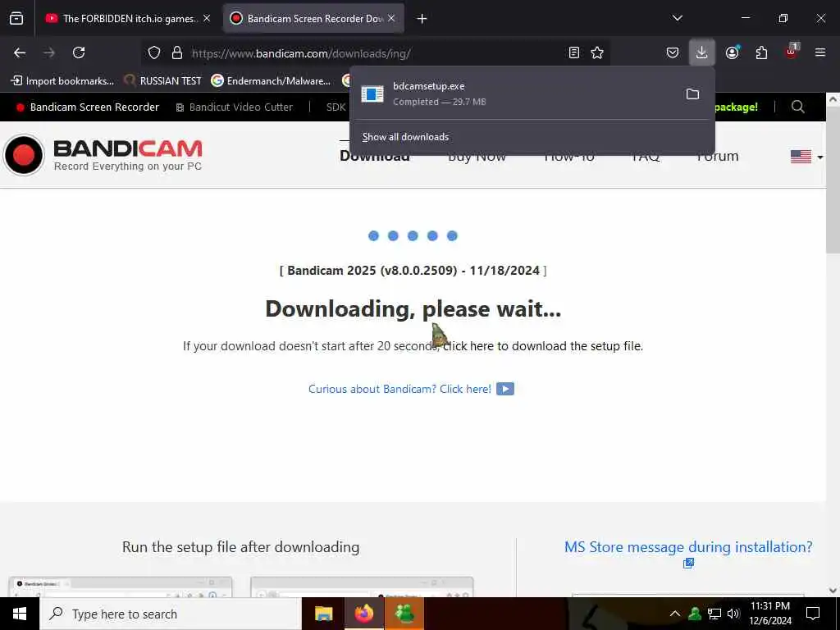
Task: Go back with the back arrow
Action: pos(20,52)
